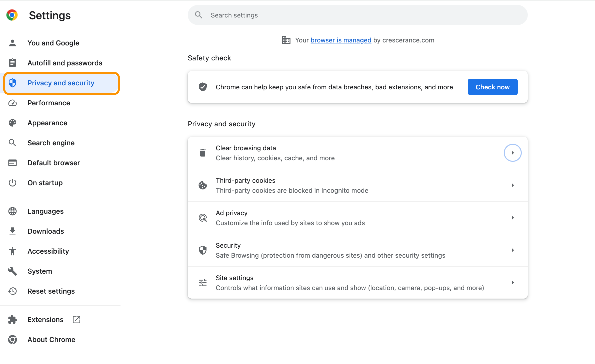This screenshot has width=595, height=364.
Task: Click the managed-browser building icon
Action: click(286, 40)
